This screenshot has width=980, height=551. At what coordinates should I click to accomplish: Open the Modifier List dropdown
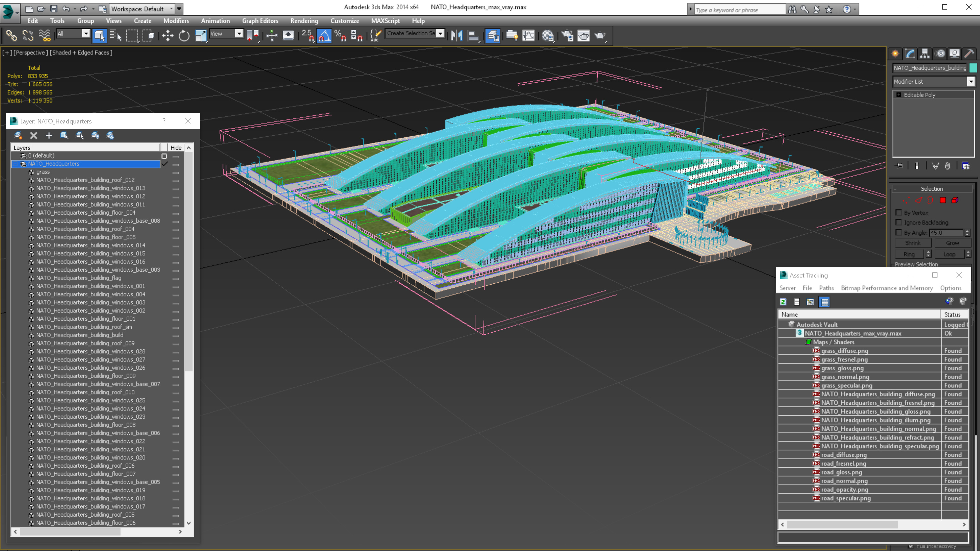tap(971, 81)
